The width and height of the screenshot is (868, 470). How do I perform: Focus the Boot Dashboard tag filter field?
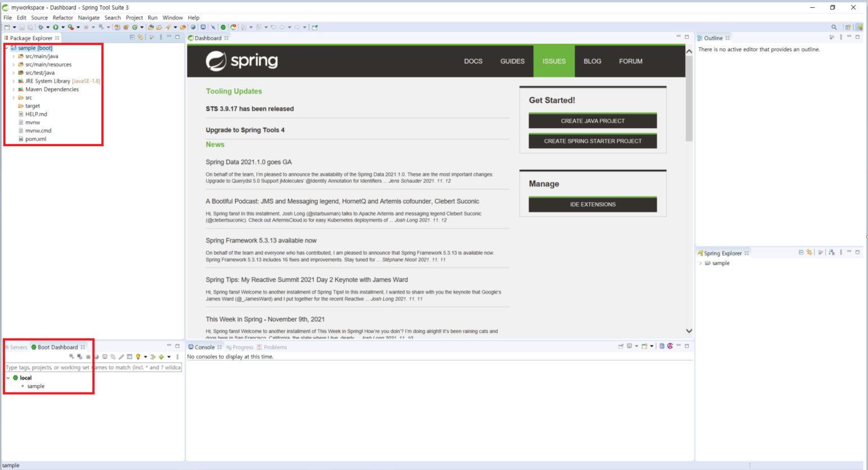point(93,367)
